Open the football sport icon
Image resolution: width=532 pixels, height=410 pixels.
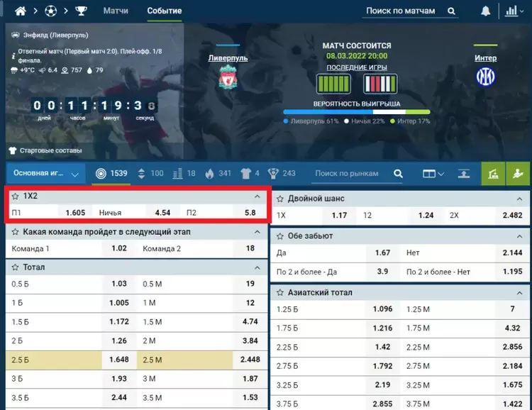pos(50,11)
